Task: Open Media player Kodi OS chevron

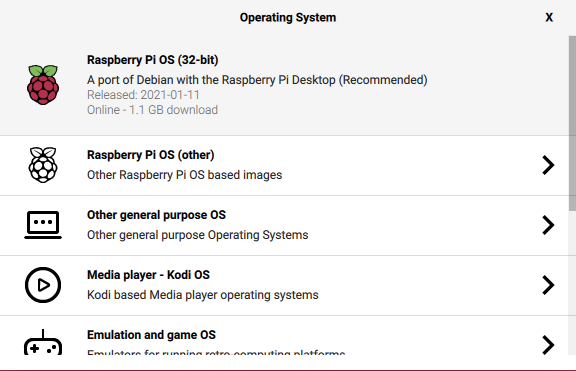Action: 548,285
